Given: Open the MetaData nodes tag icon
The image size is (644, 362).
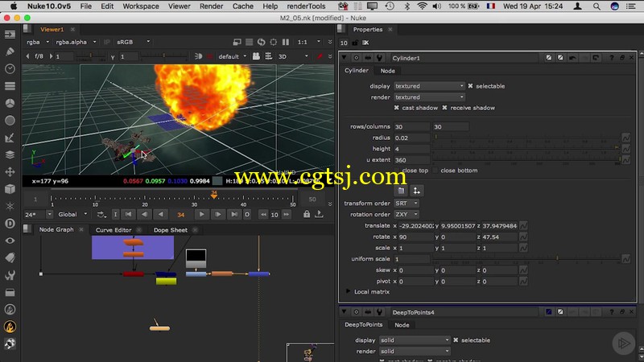Looking at the screenshot, I should tap(10, 258).
